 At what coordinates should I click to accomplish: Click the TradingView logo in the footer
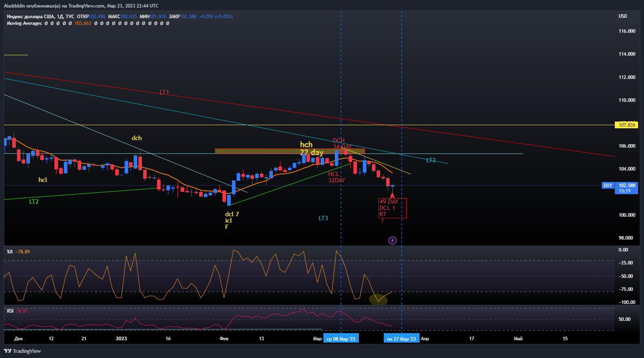(x=22, y=351)
